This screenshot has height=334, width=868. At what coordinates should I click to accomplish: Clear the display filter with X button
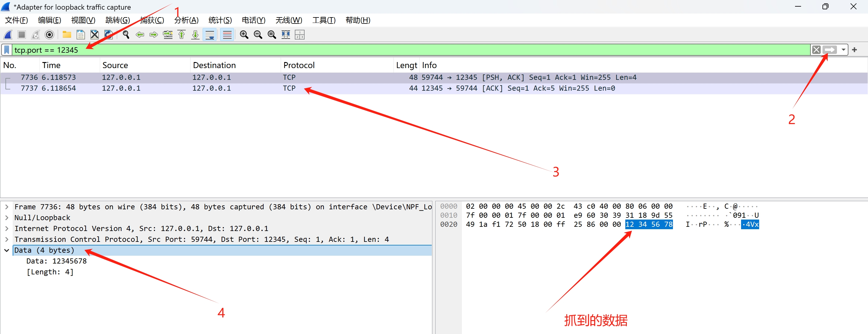(816, 50)
